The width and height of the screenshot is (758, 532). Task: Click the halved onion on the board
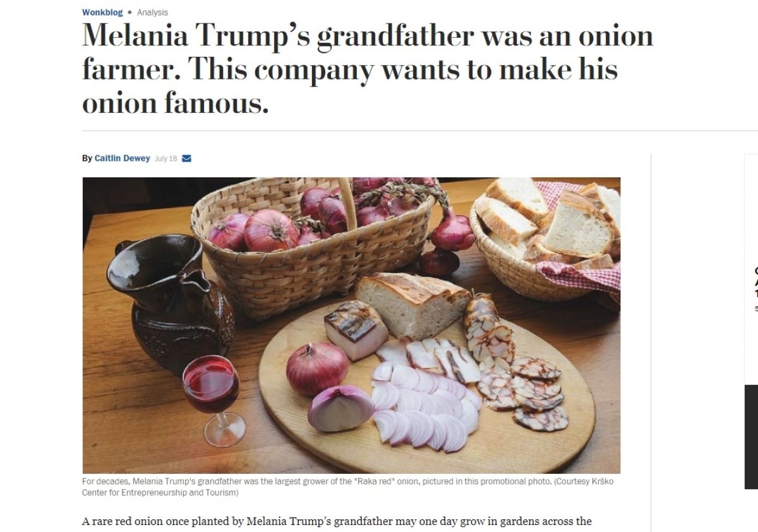pos(340,408)
